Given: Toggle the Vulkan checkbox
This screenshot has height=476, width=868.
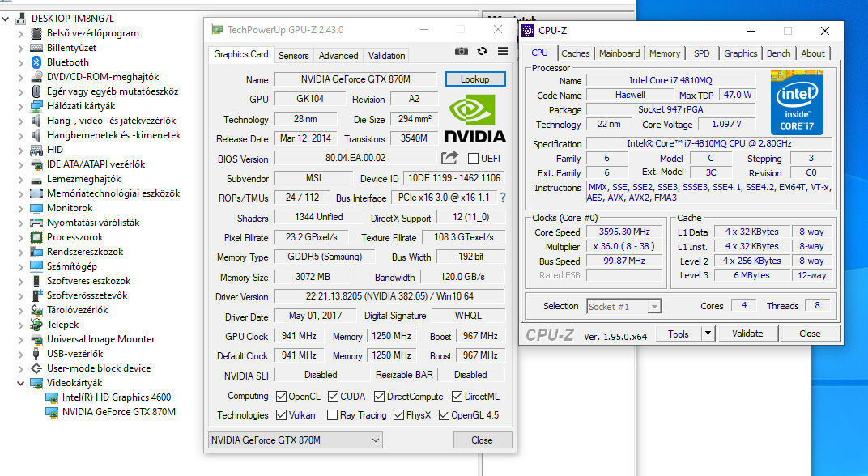Looking at the screenshot, I should 281,415.
